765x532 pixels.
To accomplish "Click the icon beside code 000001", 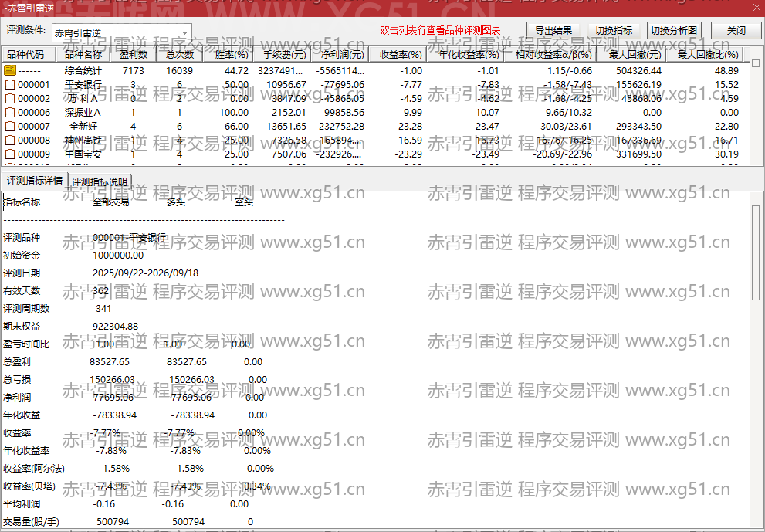I will point(10,85).
